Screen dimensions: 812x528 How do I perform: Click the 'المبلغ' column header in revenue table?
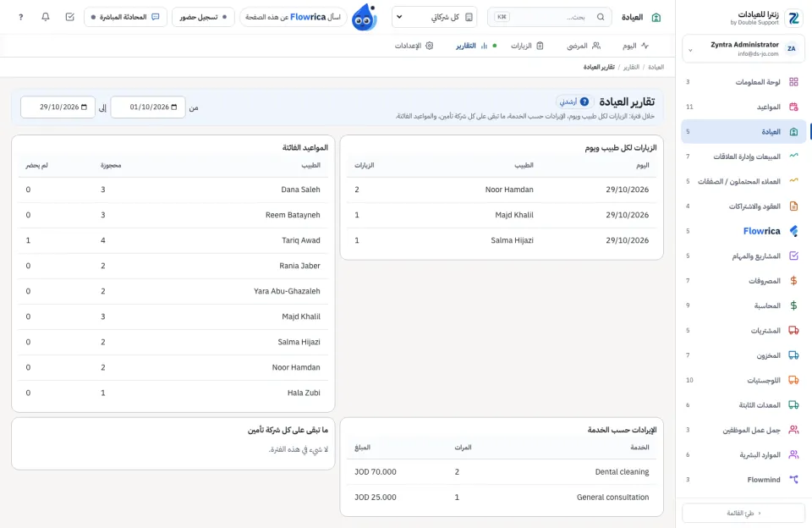tap(363, 447)
